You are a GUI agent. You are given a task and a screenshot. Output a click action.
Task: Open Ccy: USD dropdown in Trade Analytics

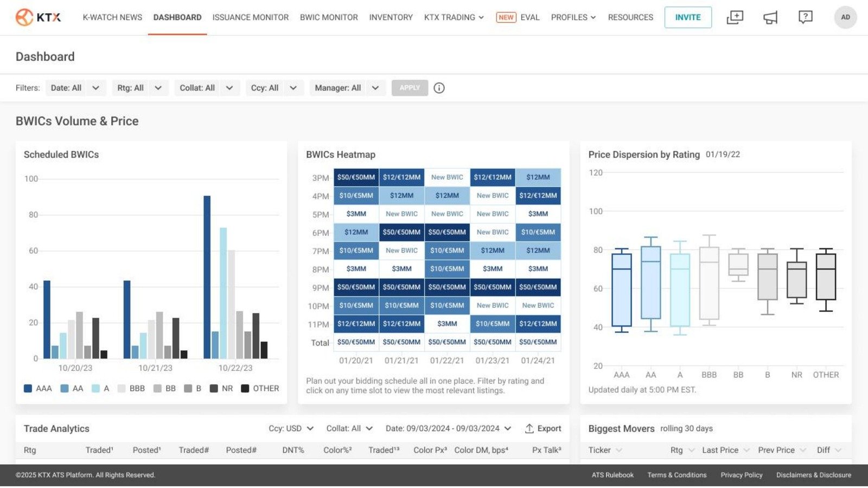[x=291, y=428]
